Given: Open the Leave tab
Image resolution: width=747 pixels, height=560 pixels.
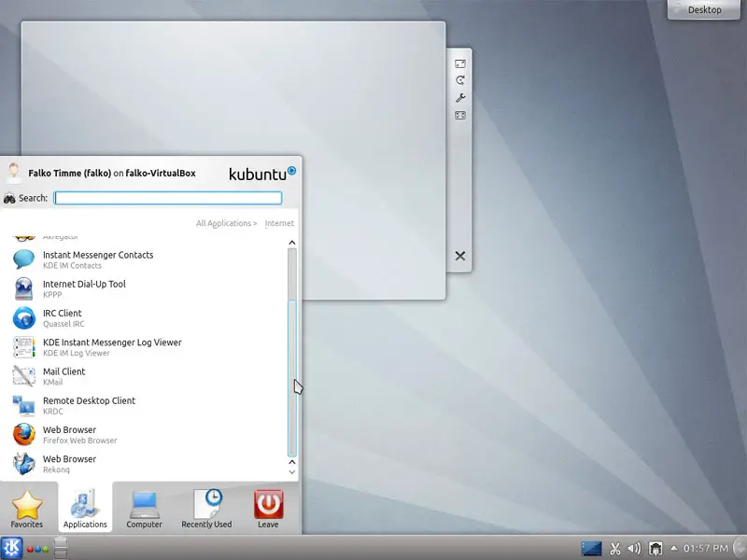Looking at the screenshot, I should click(268, 509).
